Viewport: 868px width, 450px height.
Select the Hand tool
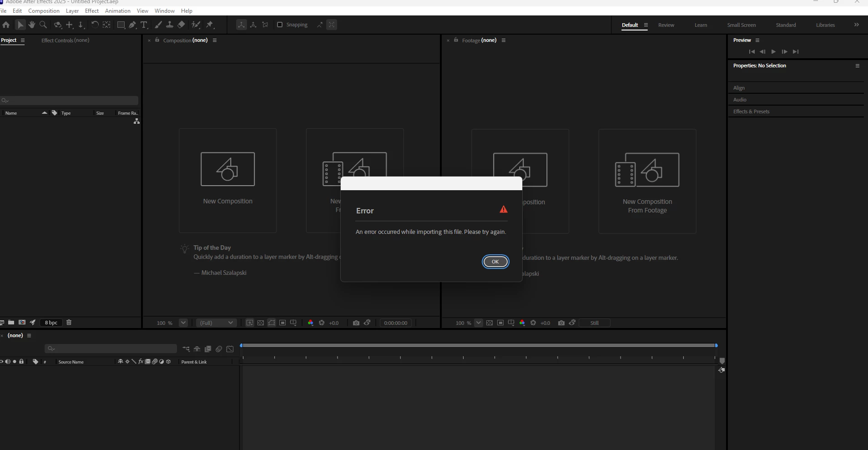(x=32, y=25)
